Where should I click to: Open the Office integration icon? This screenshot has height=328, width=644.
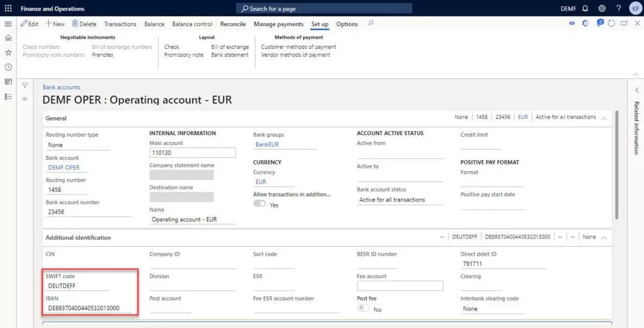click(x=585, y=24)
